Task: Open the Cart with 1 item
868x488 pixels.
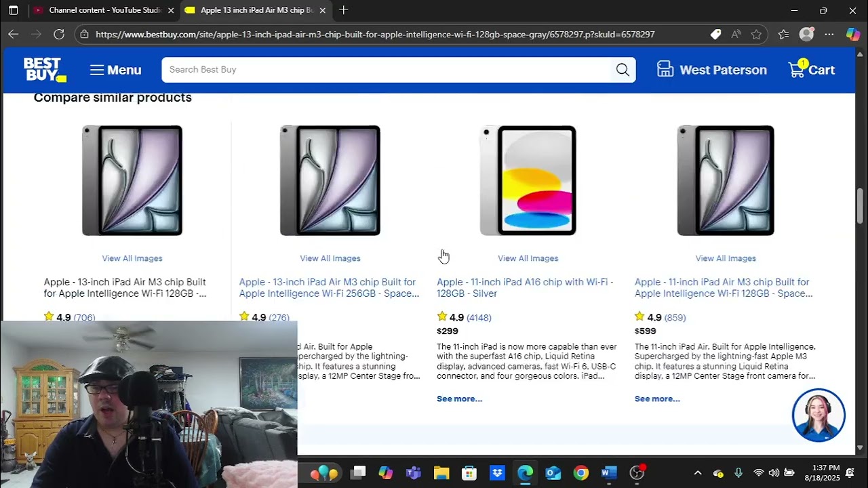Action: 811,69
